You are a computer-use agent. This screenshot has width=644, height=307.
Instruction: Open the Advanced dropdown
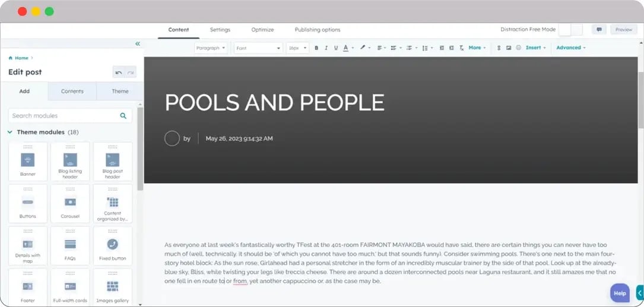click(571, 48)
